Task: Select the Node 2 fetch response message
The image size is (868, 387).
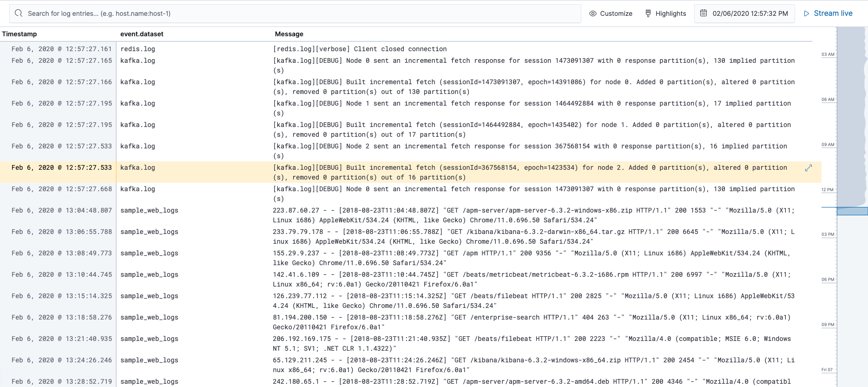Action: point(530,151)
